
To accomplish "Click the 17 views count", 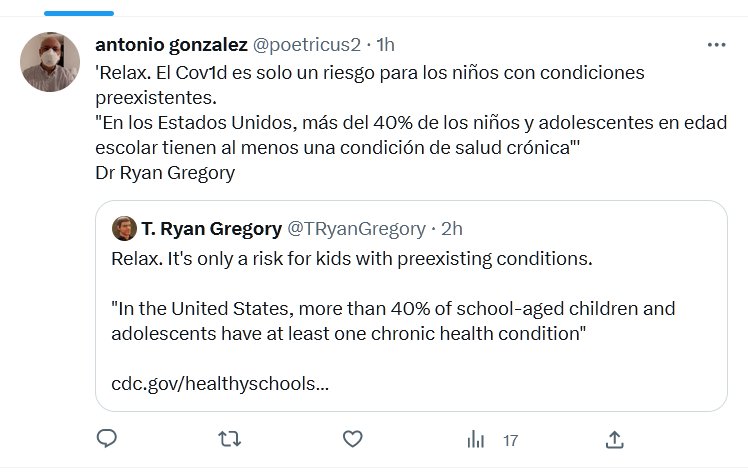I will click(x=510, y=440).
